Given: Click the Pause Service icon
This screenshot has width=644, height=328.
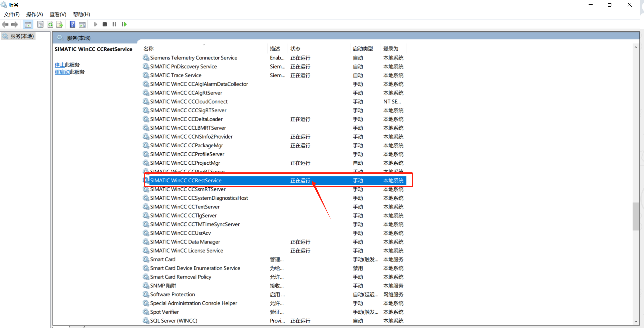Looking at the screenshot, I should [114, 24].
